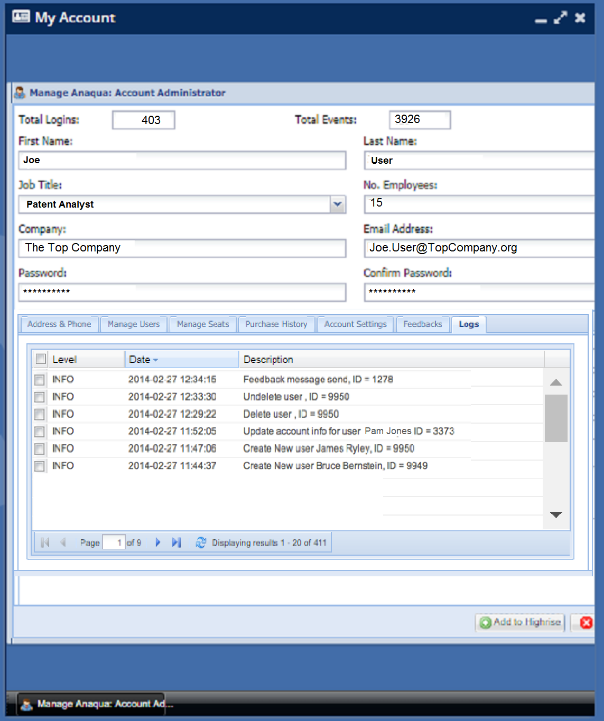604x721 pixels.
Task: Open the Manage Users tab
Action: (134, 324)
